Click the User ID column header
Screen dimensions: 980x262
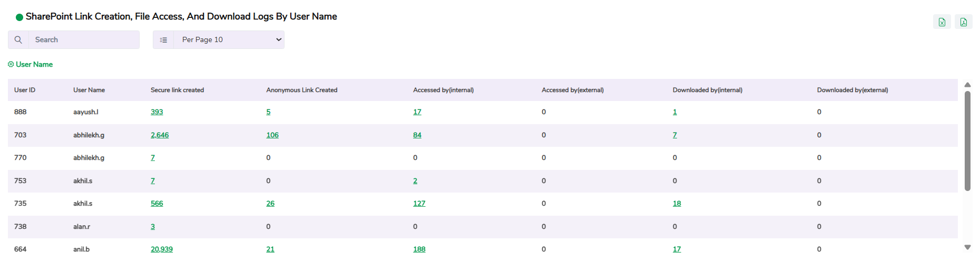point(25,90)
